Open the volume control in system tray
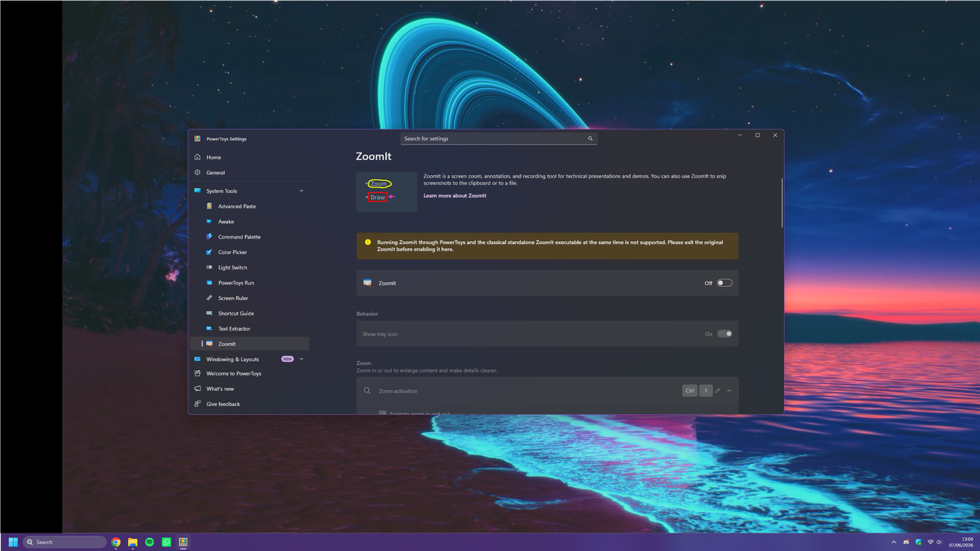Screen dimensions: 980x551 (940, 542)
